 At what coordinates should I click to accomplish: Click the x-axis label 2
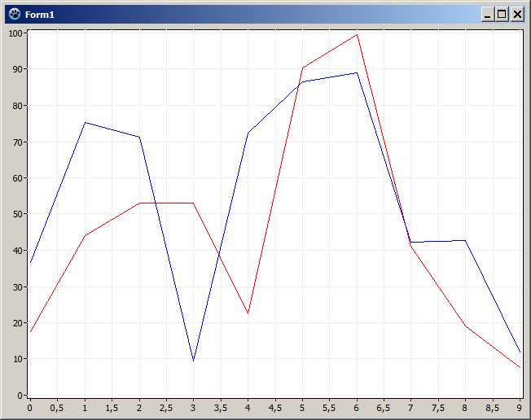139,408
